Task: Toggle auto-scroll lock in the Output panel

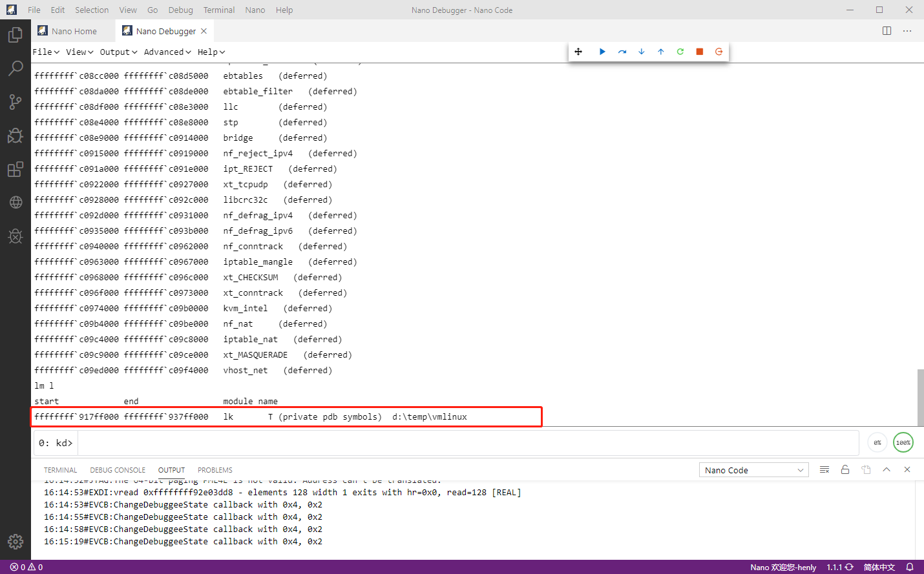Action: coord(845,469)
